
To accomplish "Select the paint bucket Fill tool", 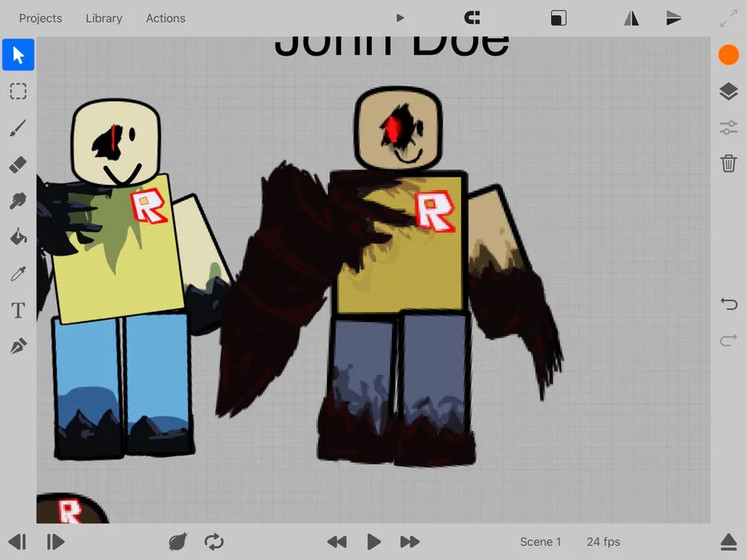I will [18, 237].
